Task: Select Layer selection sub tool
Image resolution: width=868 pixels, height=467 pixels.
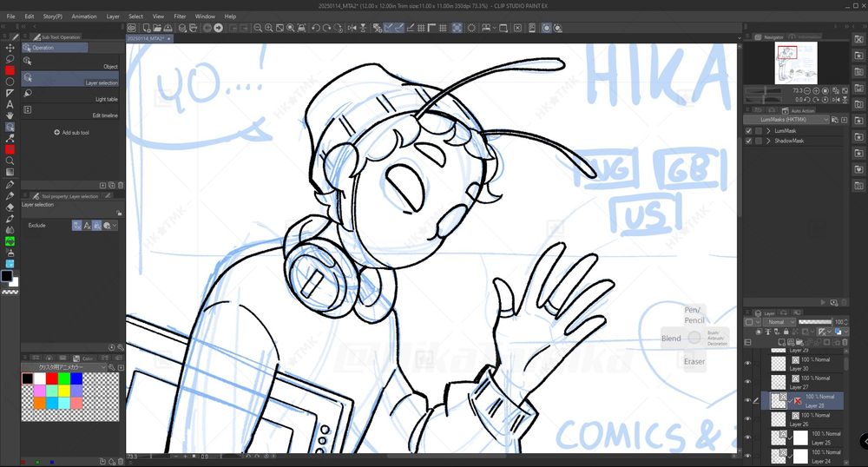Action: (x=70, y=79)
